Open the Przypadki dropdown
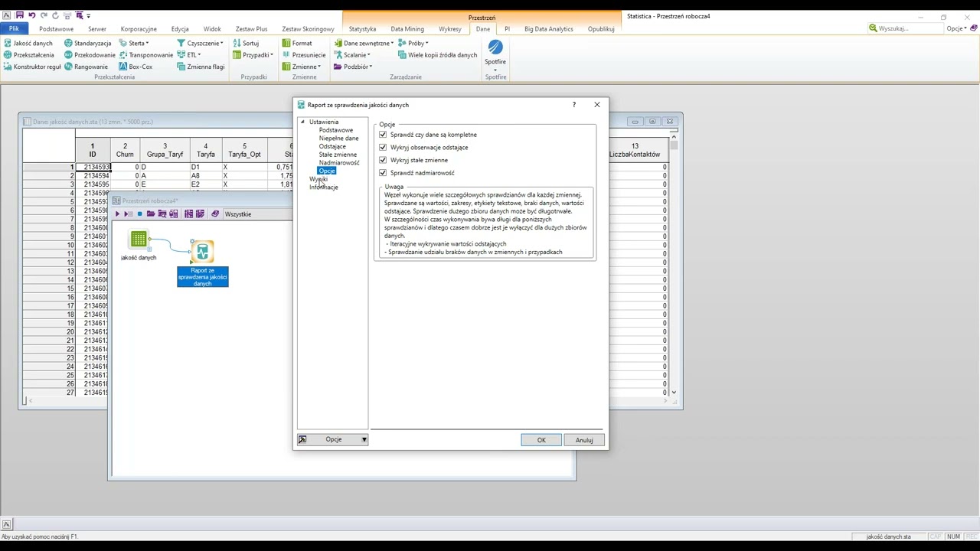 [x=253, y=55]
